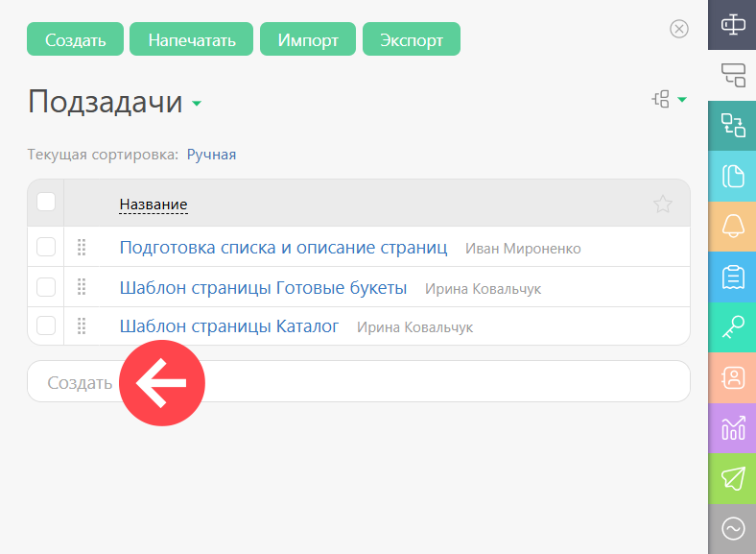This screenshot has width=756, height=554.
Task: Close the panel with the circled X
Action: coord(679,29)
